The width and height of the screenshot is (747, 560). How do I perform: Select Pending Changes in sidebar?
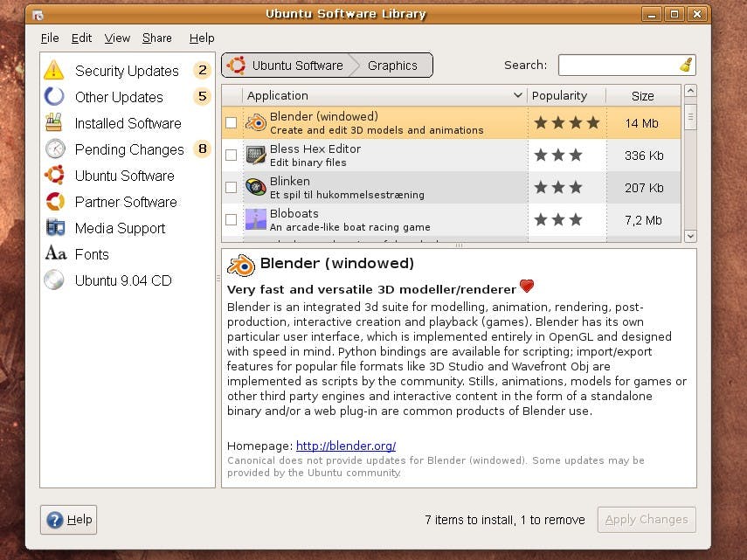point(128,149)
